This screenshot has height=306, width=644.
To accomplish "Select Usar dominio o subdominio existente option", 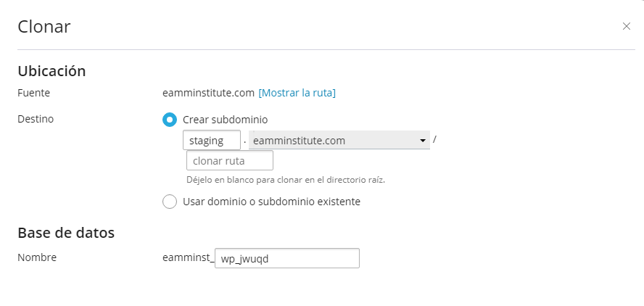I will click(x=170, y=202).
